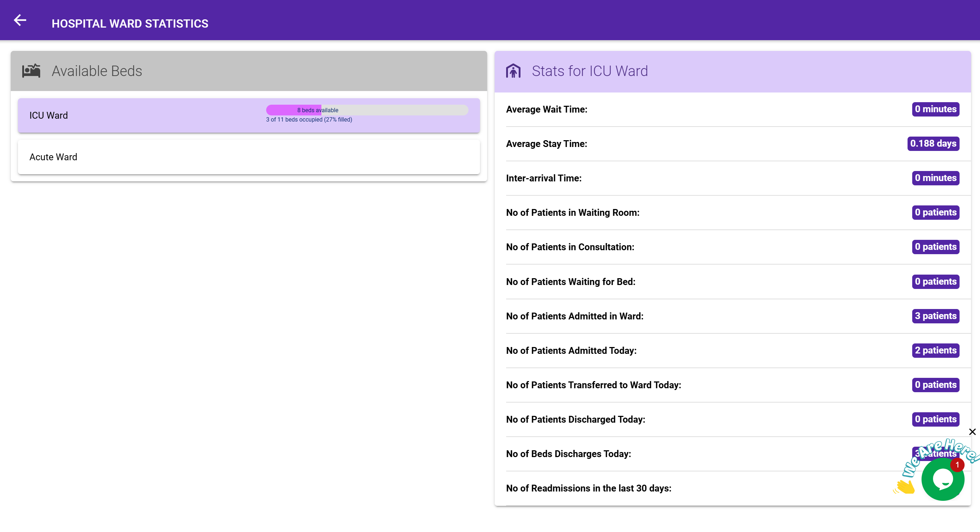Image resolution: width=980 pixels, height=532 pixels.
Task: Select the ICU Ward row
Action: pos(249,115)
